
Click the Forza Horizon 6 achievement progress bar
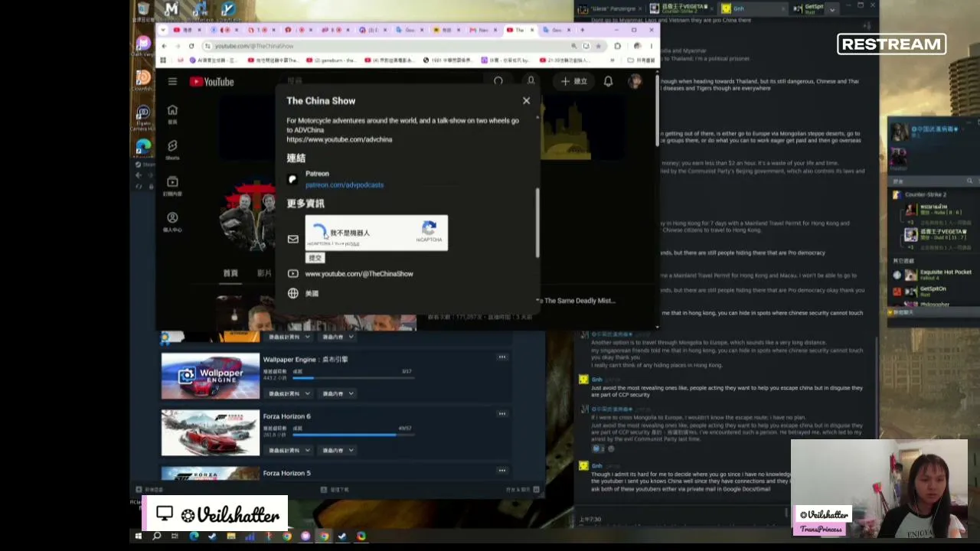point(354,435)
